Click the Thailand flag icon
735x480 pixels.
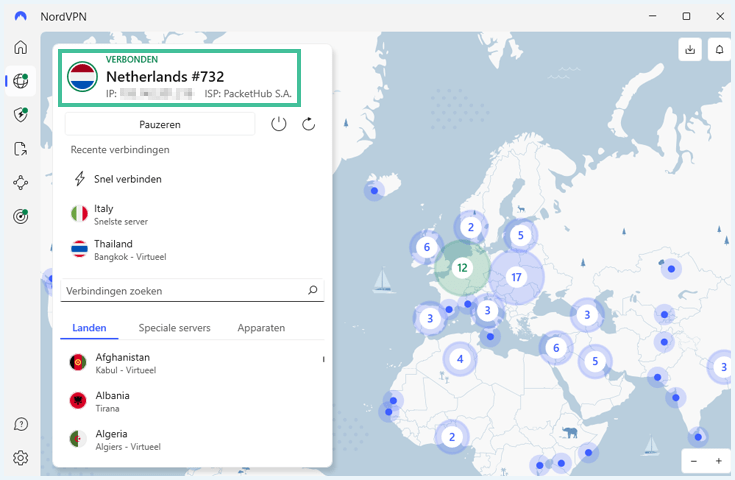[79, 249]
